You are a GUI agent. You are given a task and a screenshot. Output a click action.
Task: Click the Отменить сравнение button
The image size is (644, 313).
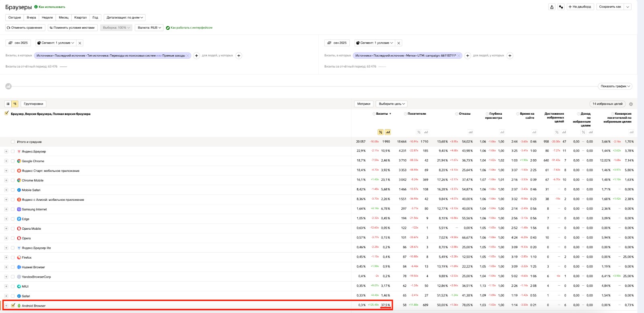click(x=25, y=28)
